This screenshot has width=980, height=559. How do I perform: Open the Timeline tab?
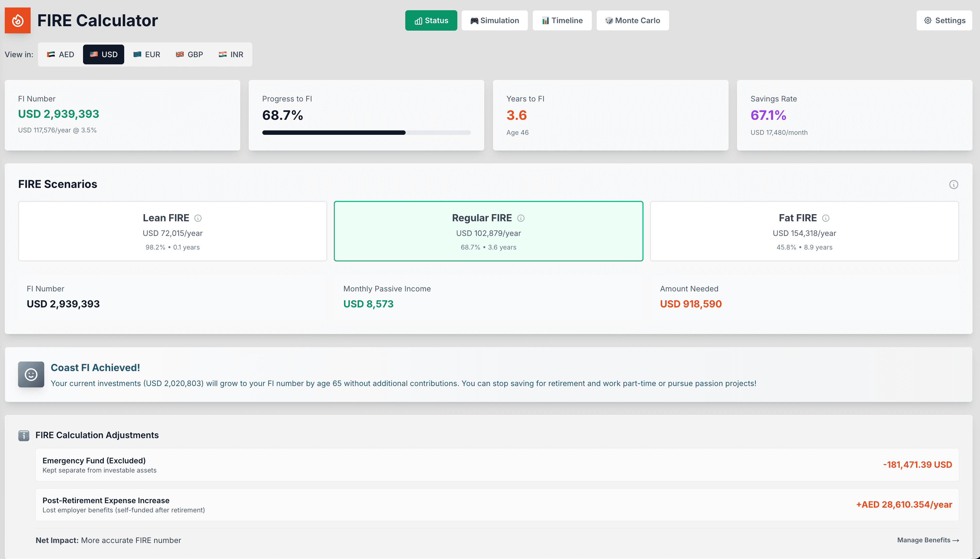click(562, 20)
